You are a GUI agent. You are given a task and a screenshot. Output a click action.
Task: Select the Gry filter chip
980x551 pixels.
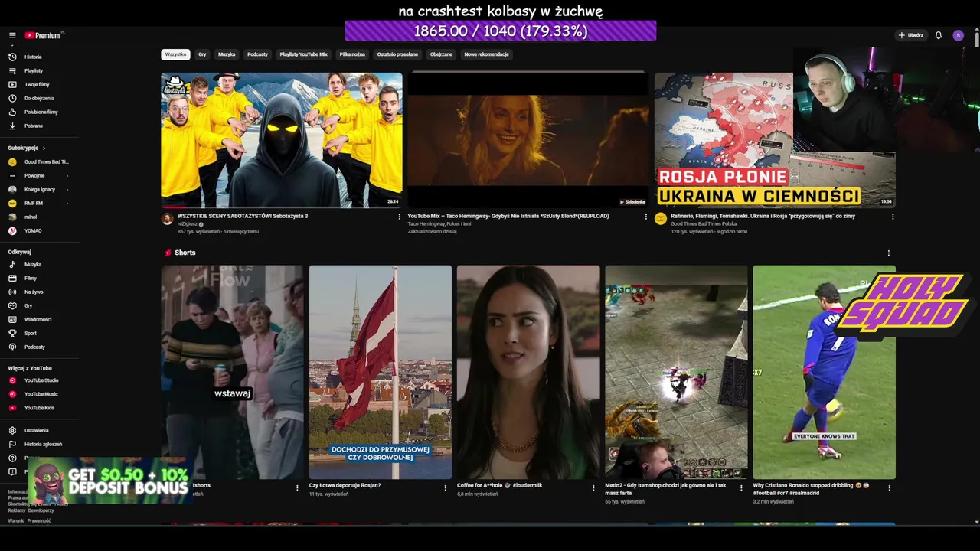pyautogui.click(x=202, y=54)
